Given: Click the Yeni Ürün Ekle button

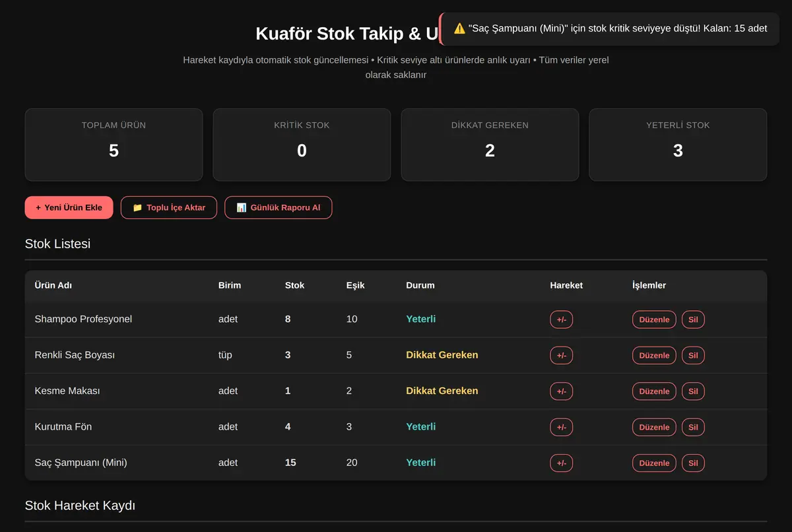Looking at the screenshot, I should click(x=69, y=207).
